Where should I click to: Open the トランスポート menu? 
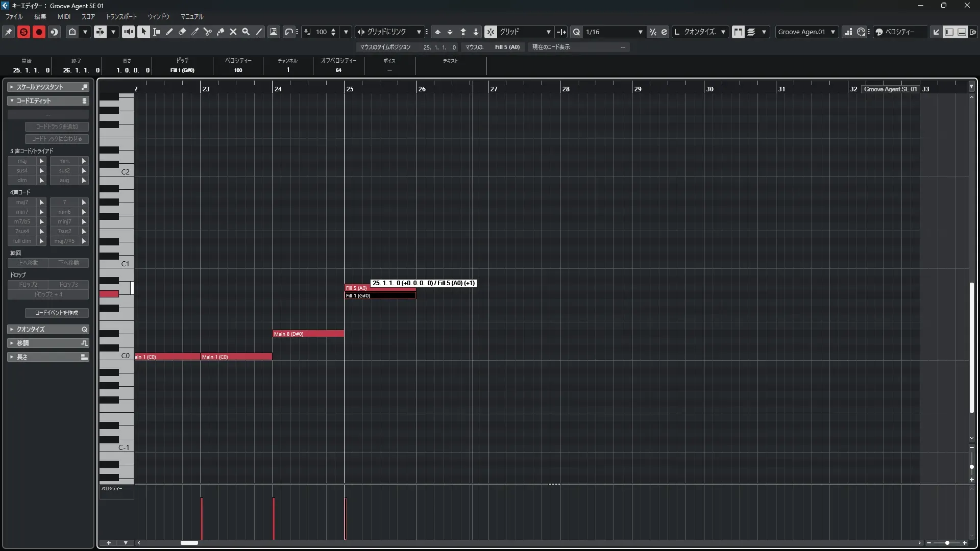tap(121, 16)
